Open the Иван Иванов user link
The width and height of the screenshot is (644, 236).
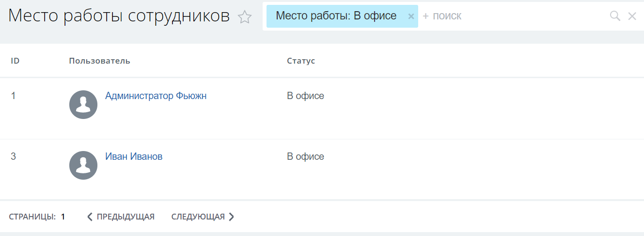(x=134, y=157)
